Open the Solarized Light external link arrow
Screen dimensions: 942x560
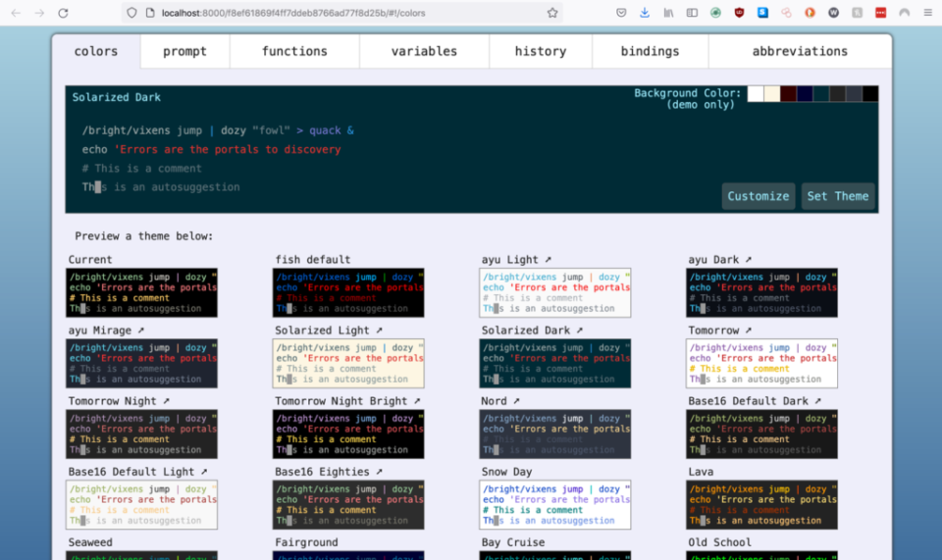[x=379, y=331]
